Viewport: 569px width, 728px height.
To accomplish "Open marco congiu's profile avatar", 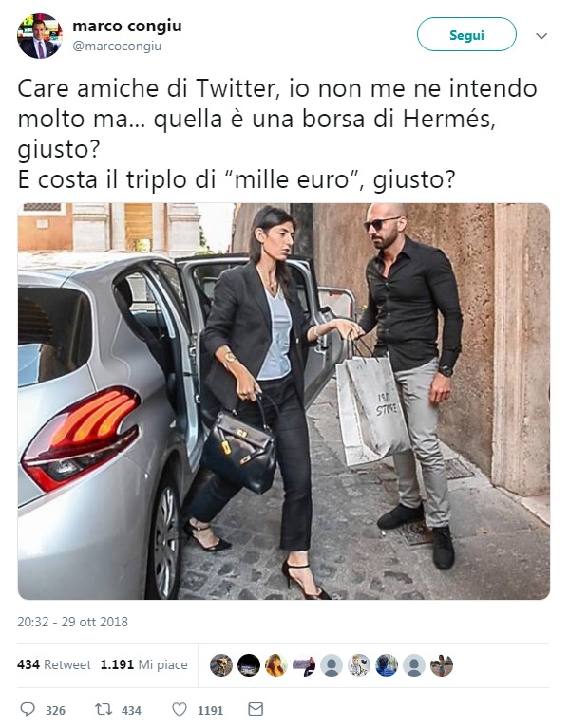I will tap(40, 36).
